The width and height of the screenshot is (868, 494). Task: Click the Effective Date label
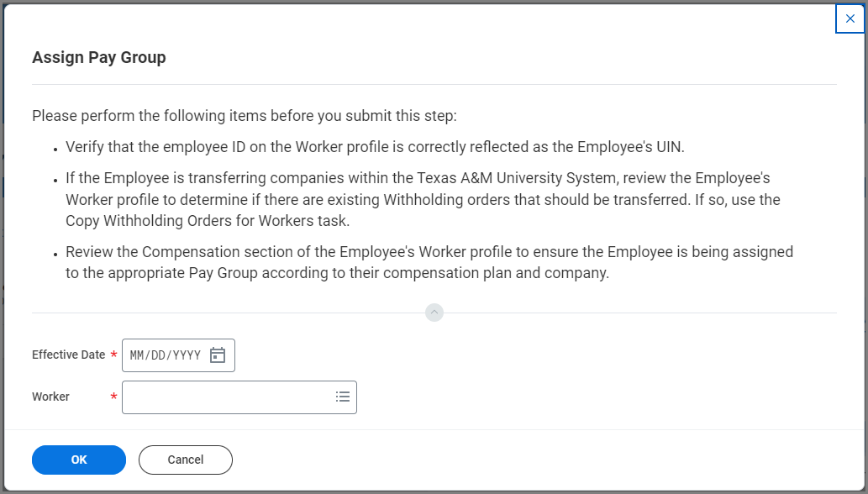click(x=68, y=355)
